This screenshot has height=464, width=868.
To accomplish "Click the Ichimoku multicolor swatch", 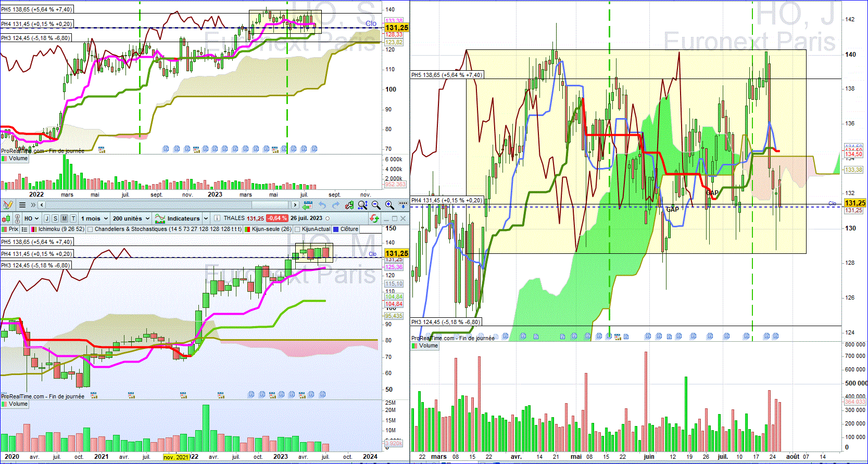I will pos(34,229).
